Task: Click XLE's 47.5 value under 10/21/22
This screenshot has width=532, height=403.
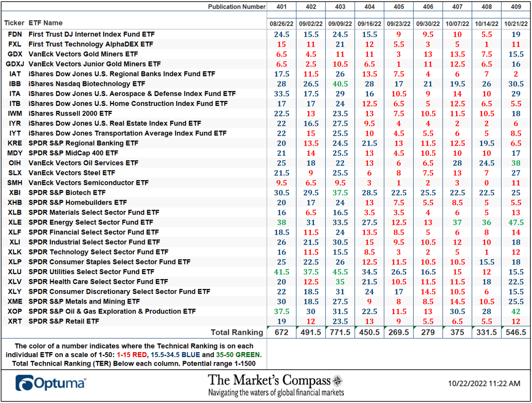Action: pos(516,222)
